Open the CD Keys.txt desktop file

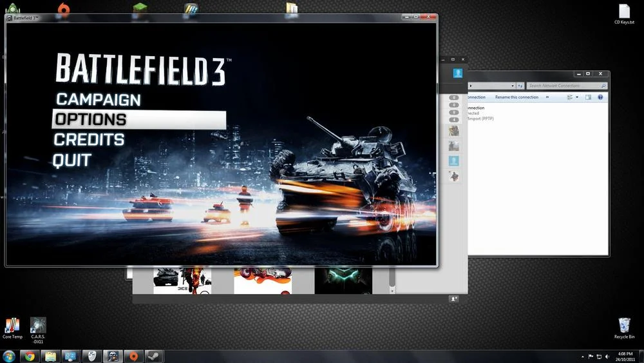click(x=624, y=14)
